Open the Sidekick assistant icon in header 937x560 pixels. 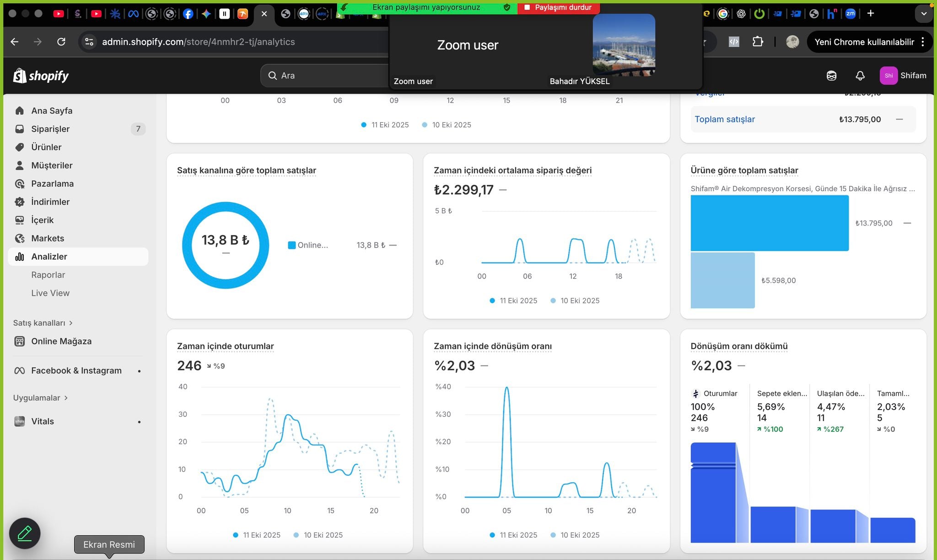click(x=831, y=75)
